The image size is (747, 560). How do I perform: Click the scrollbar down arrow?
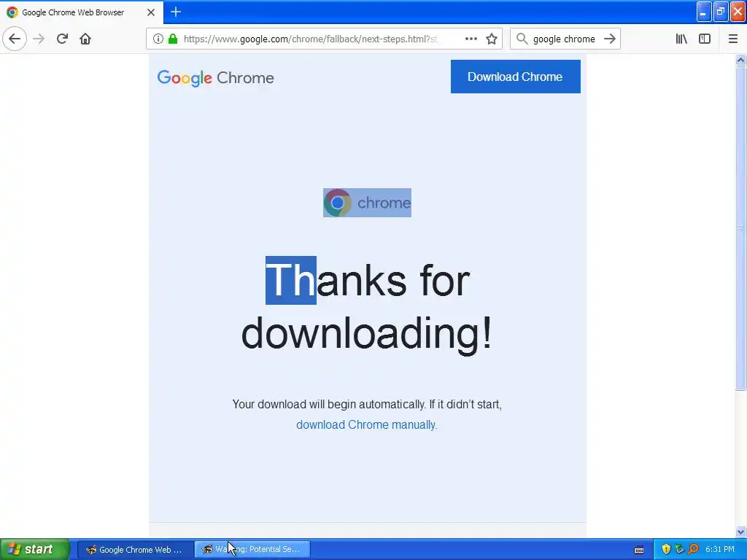pyautogui.click(x=740, y=532)
